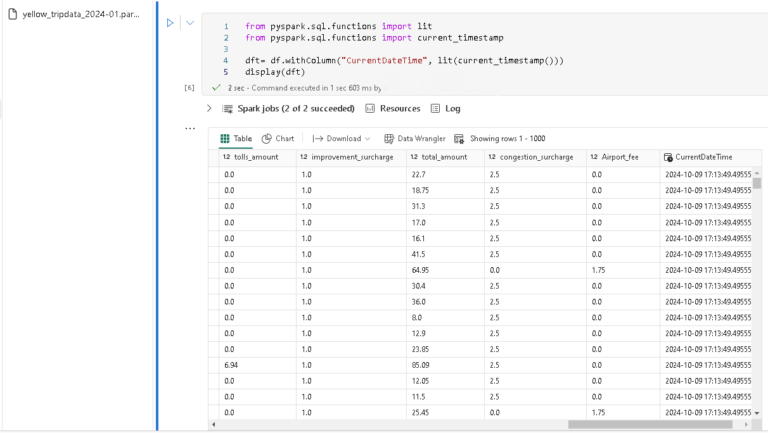
Task: Select total_amount cell 64.95
Action: click(445, 270)
